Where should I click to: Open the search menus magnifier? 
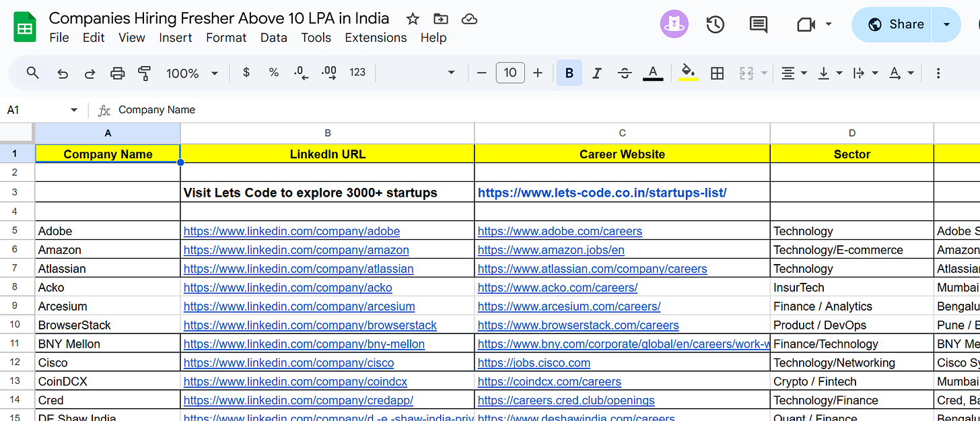[x=32, y=73]
